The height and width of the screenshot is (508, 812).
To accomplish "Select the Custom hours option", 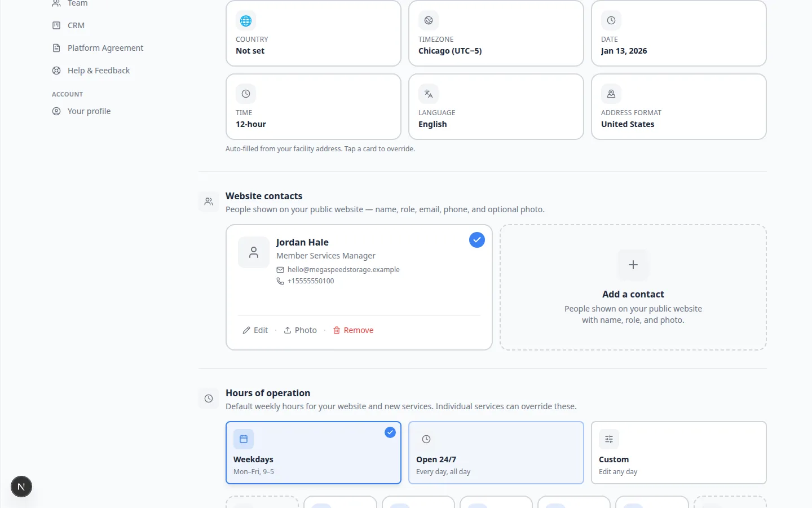I will [x=679, y=453].
